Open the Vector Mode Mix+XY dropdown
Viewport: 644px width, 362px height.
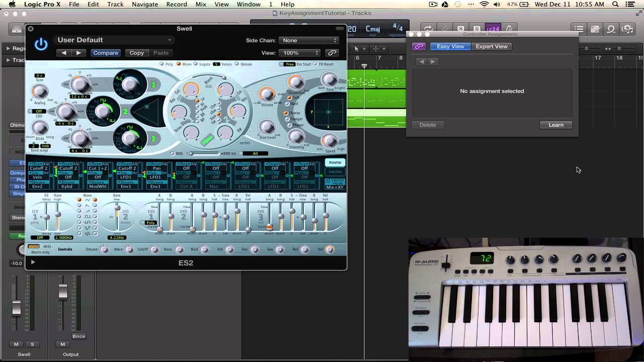point(336,184)
